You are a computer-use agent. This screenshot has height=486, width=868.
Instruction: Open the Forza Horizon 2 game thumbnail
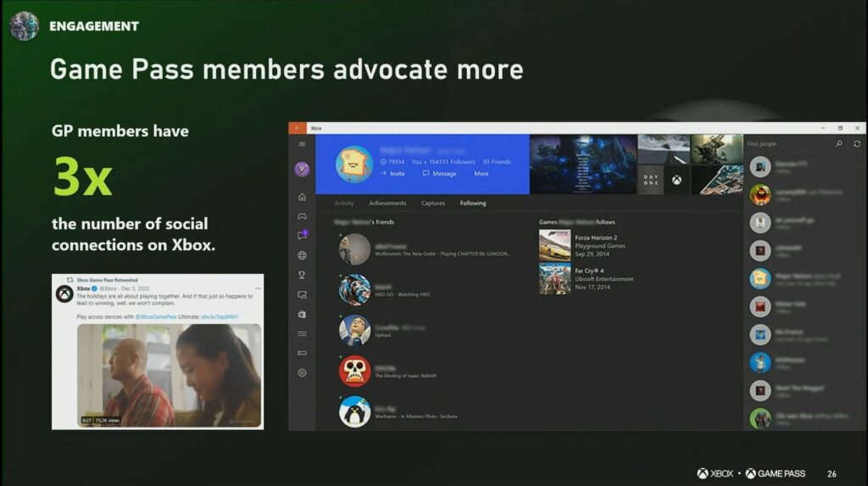tap(554, 245)
